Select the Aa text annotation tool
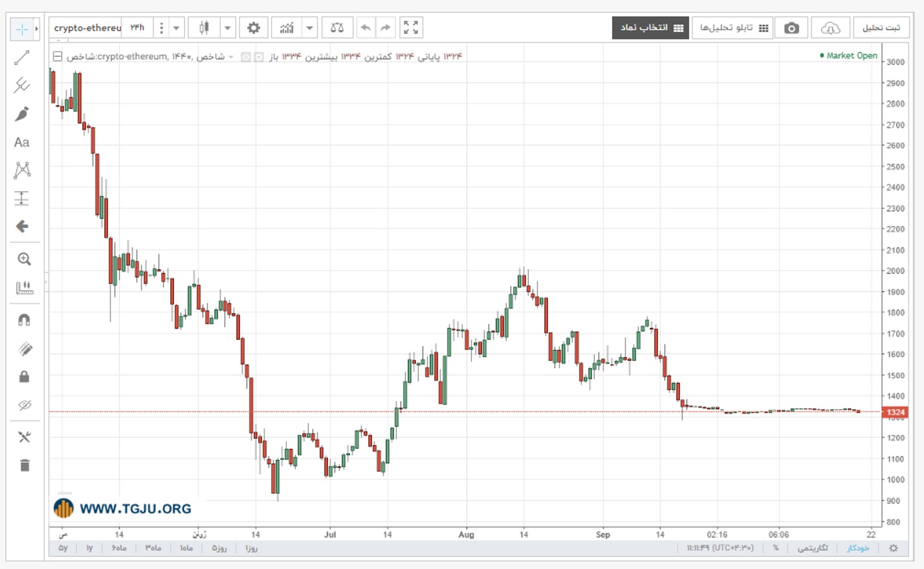 22,142
